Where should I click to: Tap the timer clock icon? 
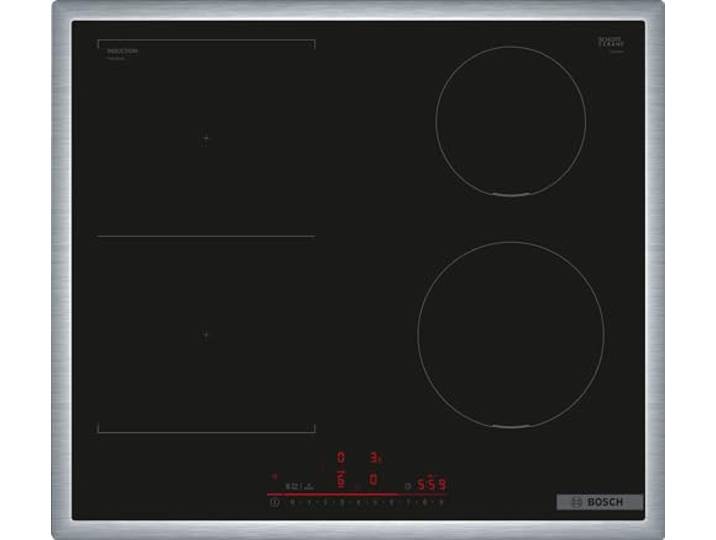pyautogui.click(x=408, y=486)
